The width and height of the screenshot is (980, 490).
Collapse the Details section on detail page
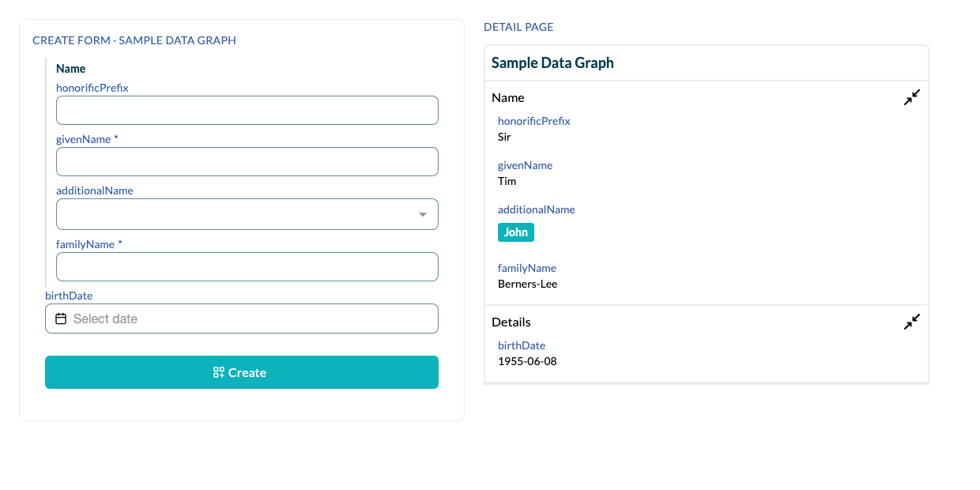[x=912, y=322]
